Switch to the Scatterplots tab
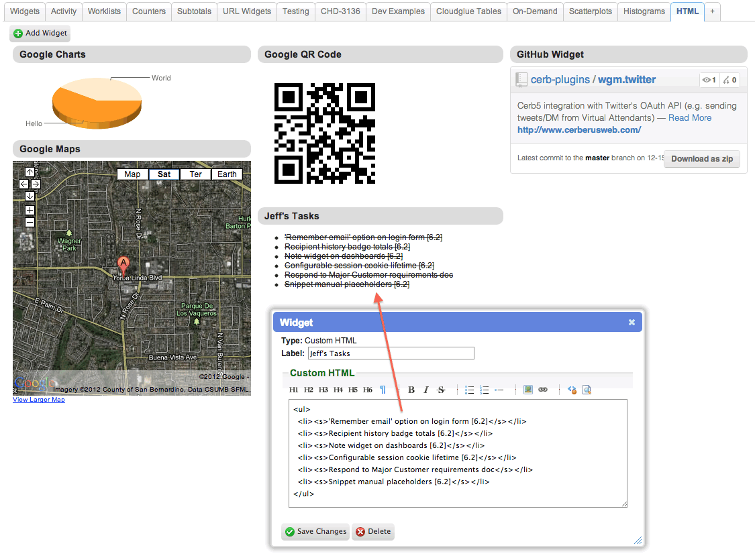The width and height of the screenshot is (755, 560). tap(591, 11)
